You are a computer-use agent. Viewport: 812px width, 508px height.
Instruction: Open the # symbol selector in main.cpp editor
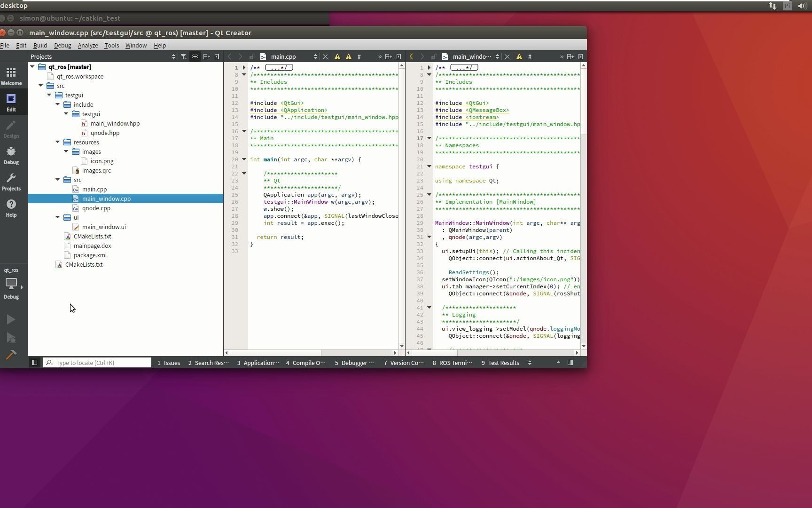pyautogui.click(x=359, y=56)
